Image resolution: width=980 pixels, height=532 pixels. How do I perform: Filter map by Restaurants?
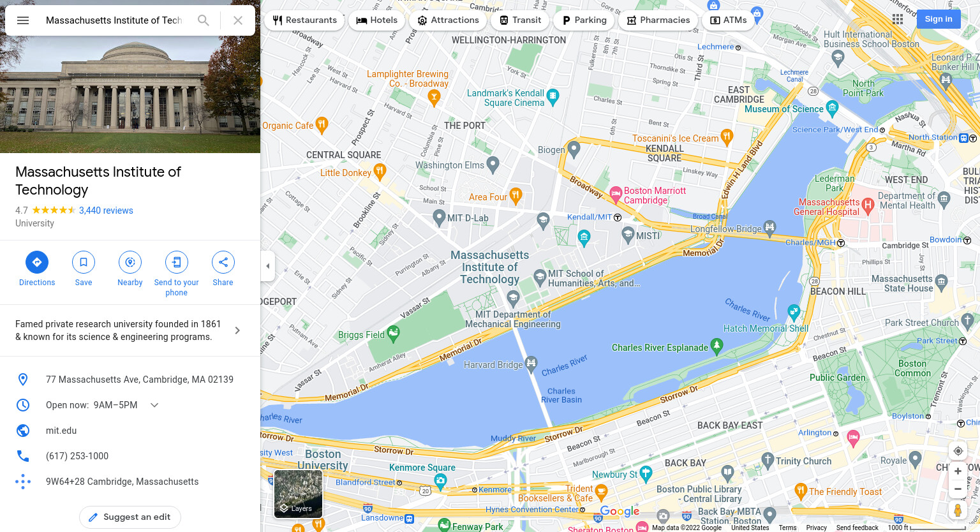tap(304, 20)
